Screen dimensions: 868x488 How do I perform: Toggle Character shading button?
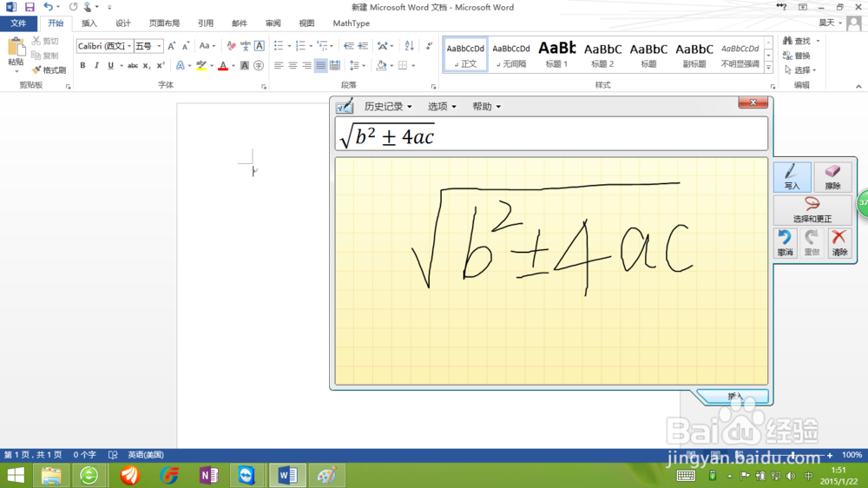click(x=245, y=65)
